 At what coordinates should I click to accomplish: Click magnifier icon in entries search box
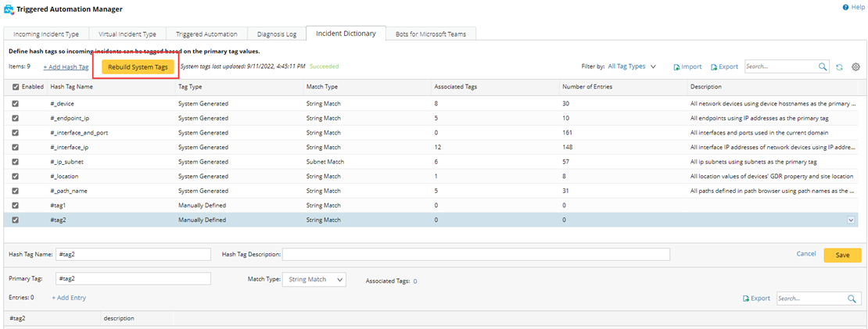point(852,299)
